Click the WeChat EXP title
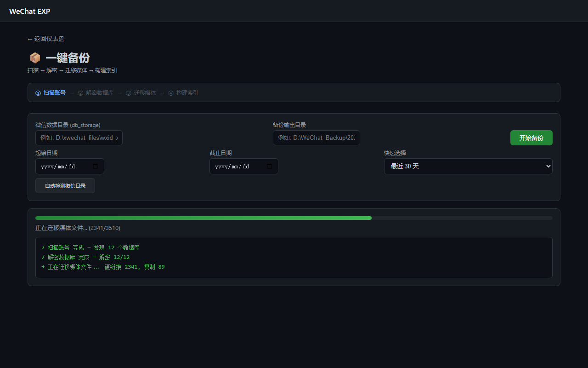 point(30,11)
